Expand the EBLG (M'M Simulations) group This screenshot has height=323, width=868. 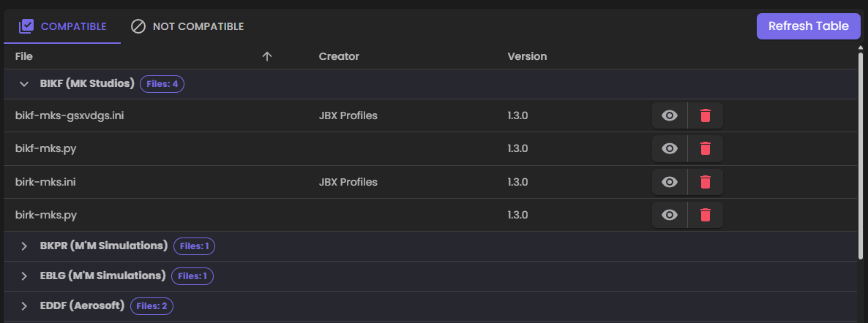pos(24,276)
